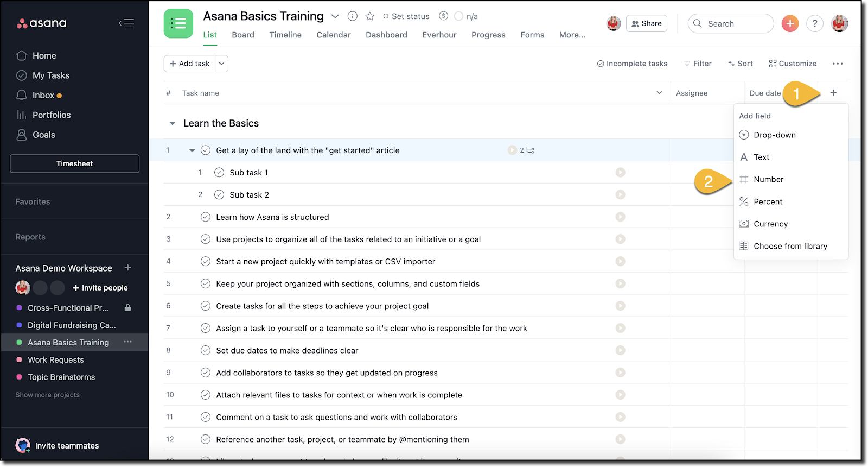Click Show more projects link
Image resolution: width=868 pixels, height=467 pixels.
pos(47,395)
